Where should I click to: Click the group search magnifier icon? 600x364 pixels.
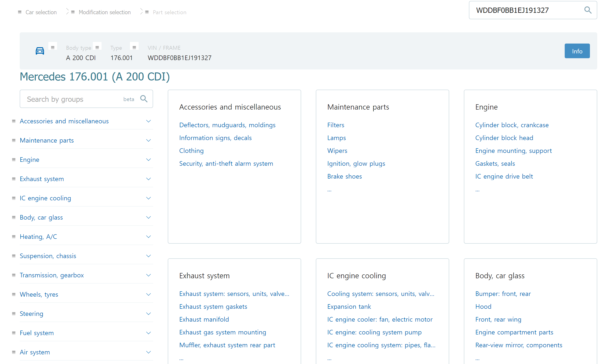(144, 99)
